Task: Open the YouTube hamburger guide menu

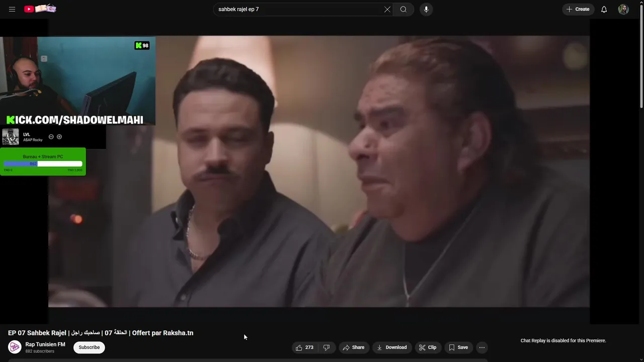Action: click(12, 9)
